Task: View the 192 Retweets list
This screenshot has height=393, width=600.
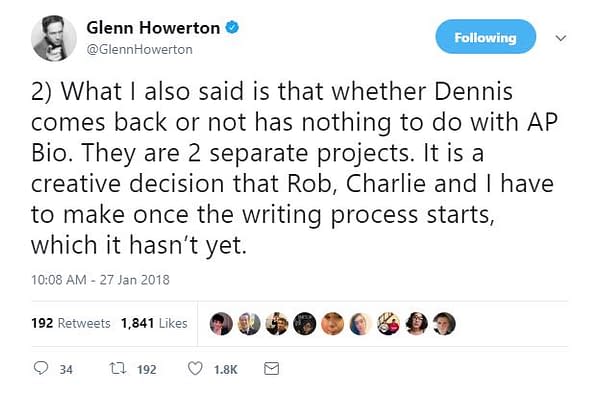Action: click(71, 323)
